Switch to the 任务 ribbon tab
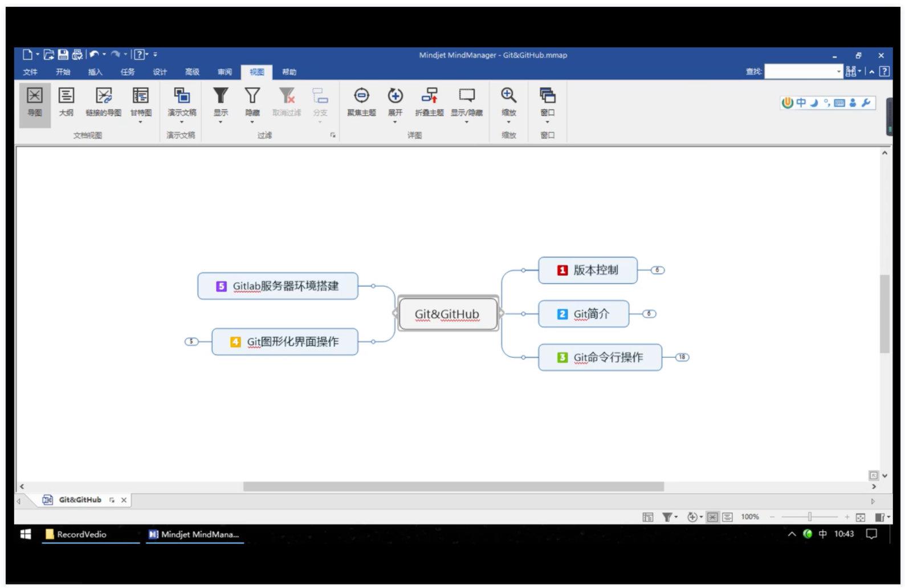This screenshot has height=588, width=905. tap(128, 72)
